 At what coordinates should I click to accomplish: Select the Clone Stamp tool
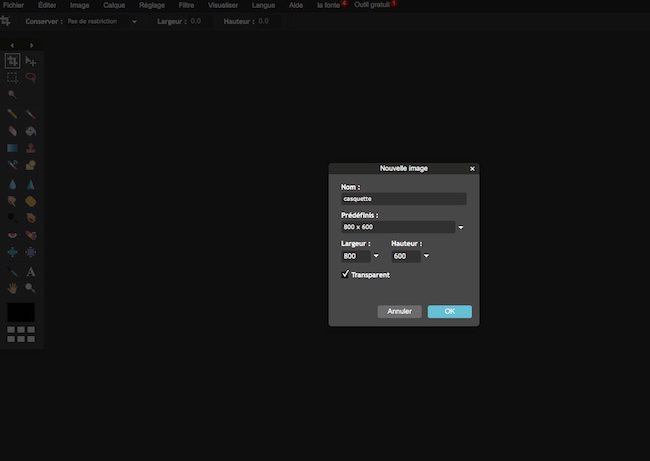31,148
